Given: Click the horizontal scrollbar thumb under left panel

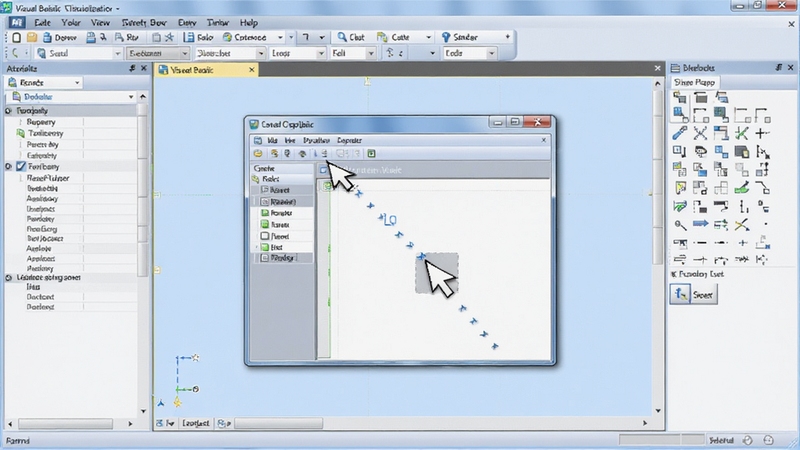Looking at the screenshot, I should pos(65,423).
